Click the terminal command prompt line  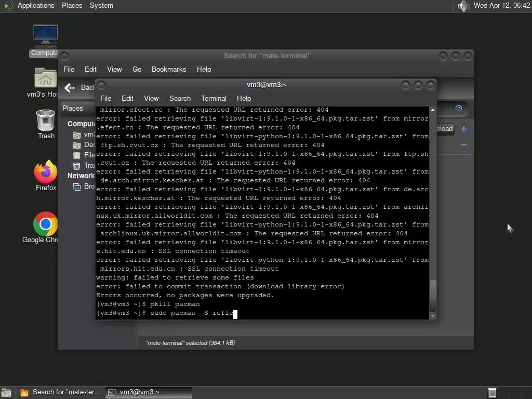coord(167,313)
